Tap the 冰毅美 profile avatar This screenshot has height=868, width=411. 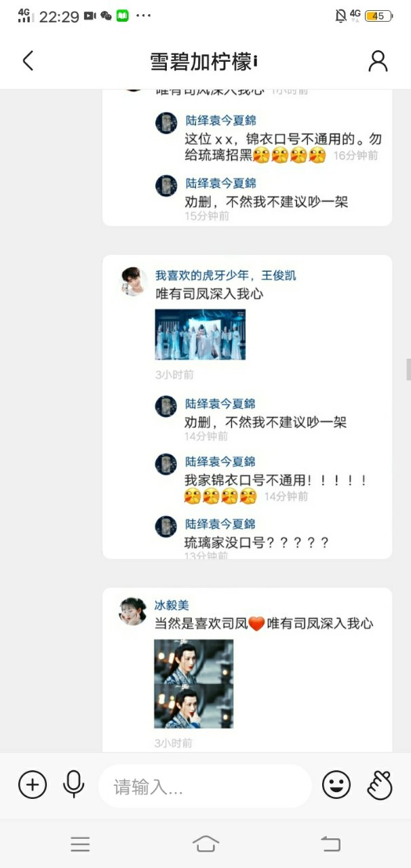tap(133, 611)
